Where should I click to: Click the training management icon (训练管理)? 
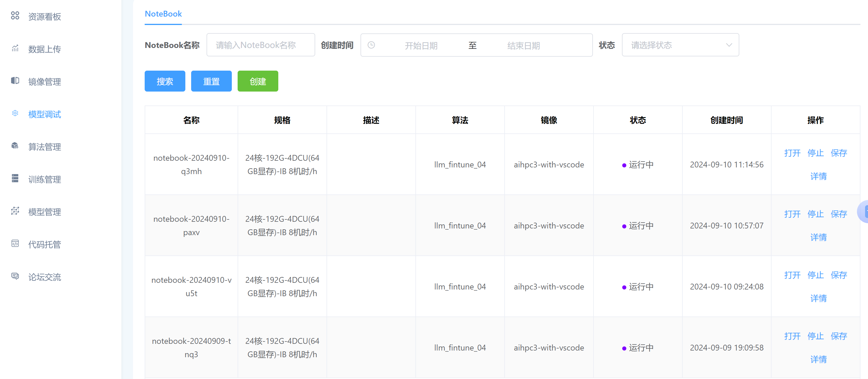[15, 178]
